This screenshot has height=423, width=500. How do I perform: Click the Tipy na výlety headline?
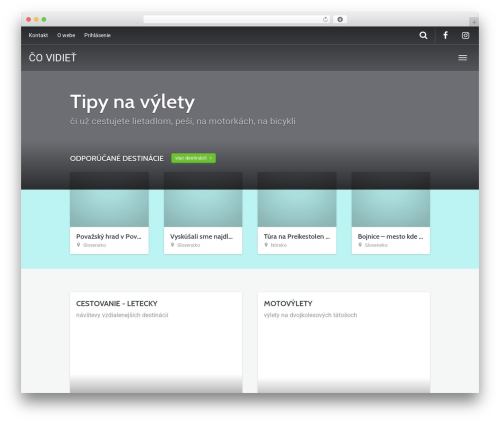(132, 102)
